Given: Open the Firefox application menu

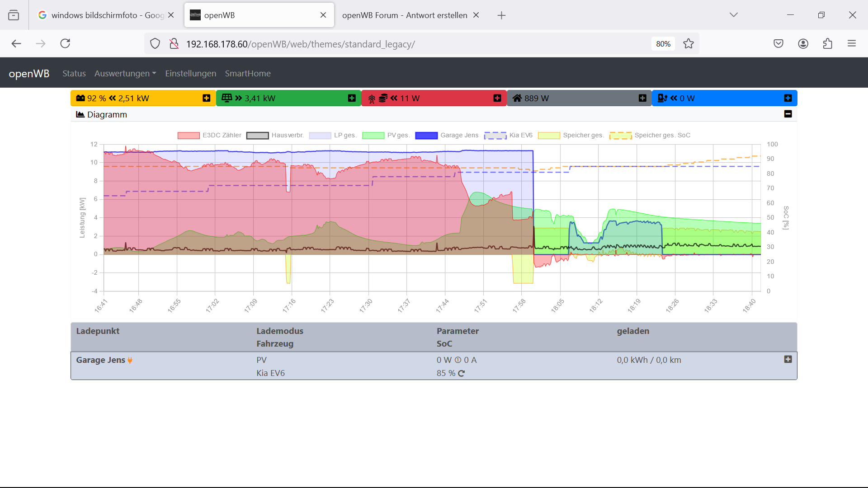Looking at the screenshot, I should 852,43.
